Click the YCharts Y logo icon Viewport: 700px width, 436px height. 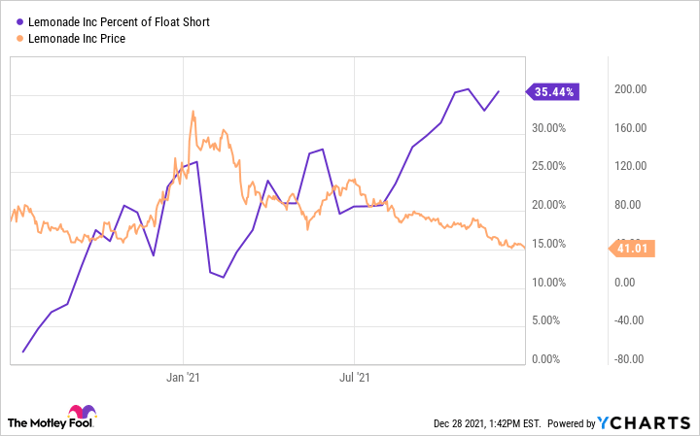[606, 421]
